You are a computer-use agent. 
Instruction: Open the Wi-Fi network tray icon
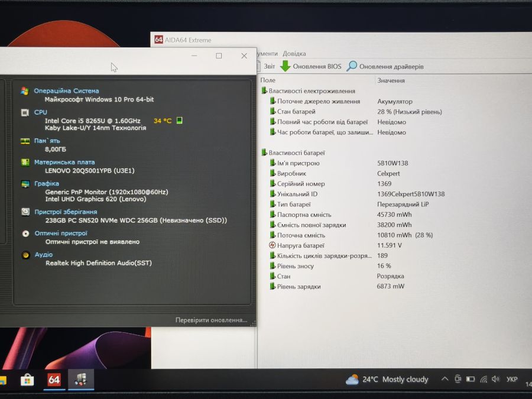[x=483, y=379]
